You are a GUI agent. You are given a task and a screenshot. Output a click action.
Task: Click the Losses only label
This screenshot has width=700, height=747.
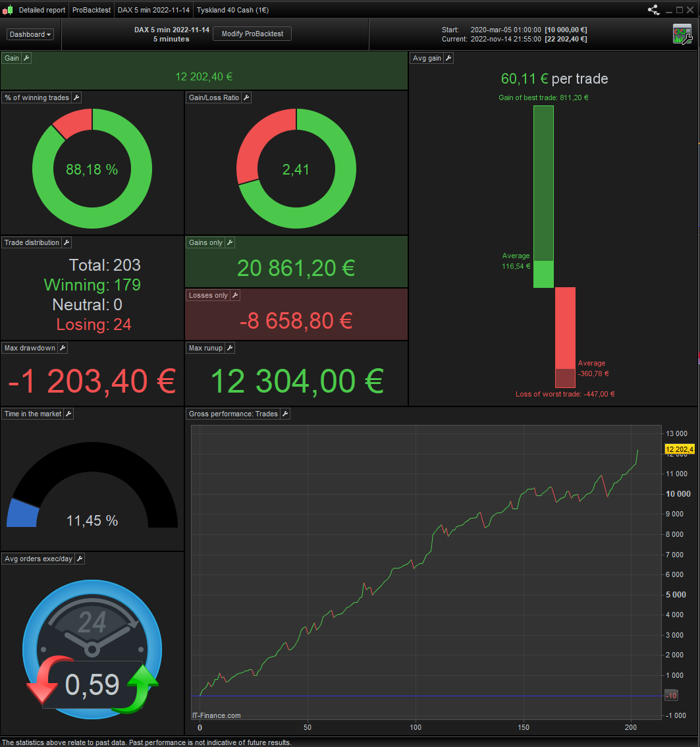point(208,295)
